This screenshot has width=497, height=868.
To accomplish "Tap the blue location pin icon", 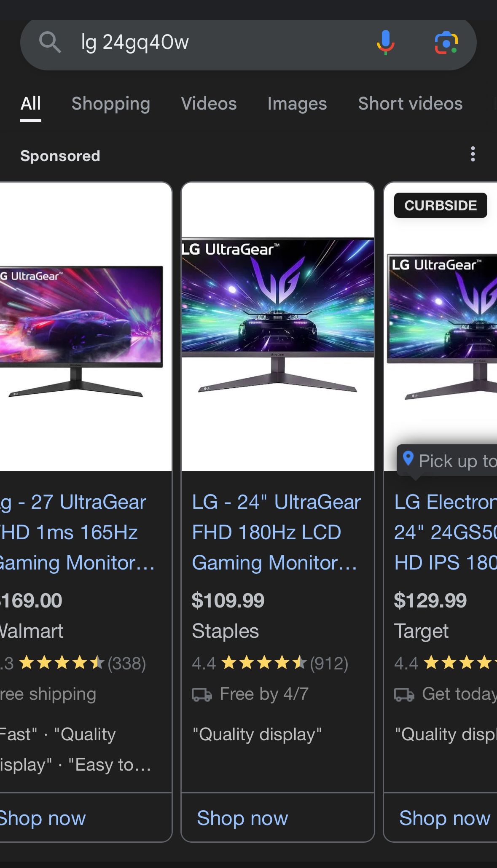I will (x=408, y=458).
